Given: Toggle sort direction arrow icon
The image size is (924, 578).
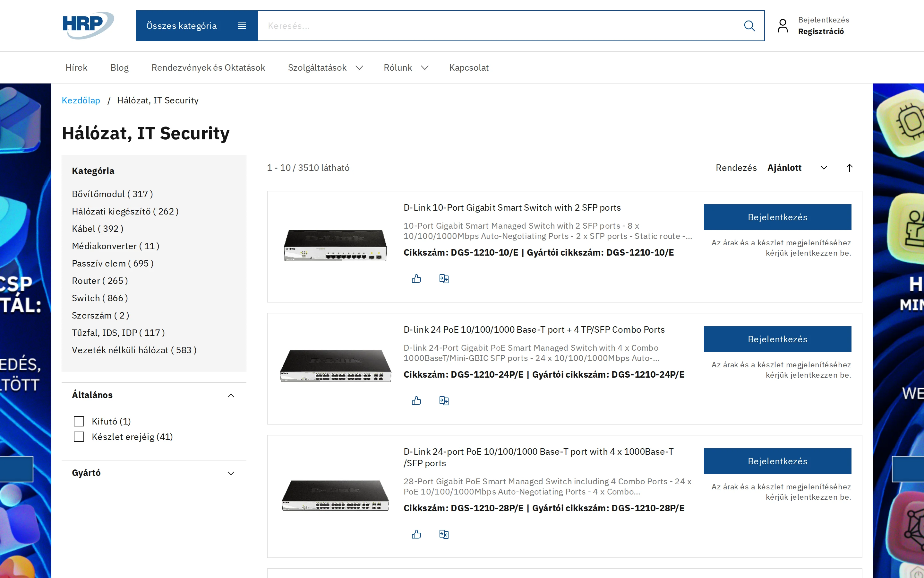Looking at the screenshot, I should [849, 168].
